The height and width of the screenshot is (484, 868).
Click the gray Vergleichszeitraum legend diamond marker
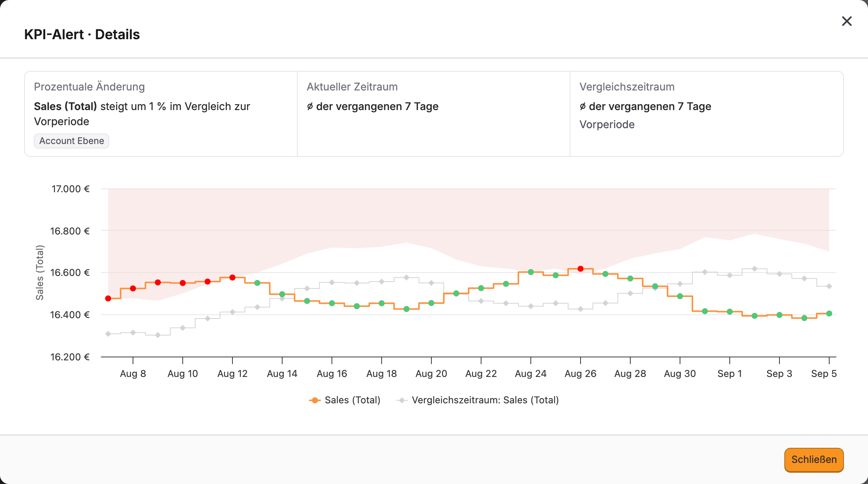coord(402,400)
